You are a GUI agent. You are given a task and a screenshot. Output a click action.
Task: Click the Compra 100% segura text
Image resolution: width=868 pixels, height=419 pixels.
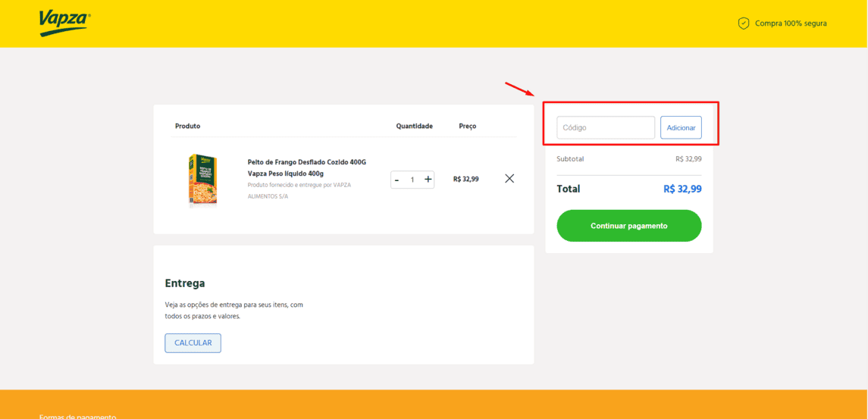tap(791, 23)
